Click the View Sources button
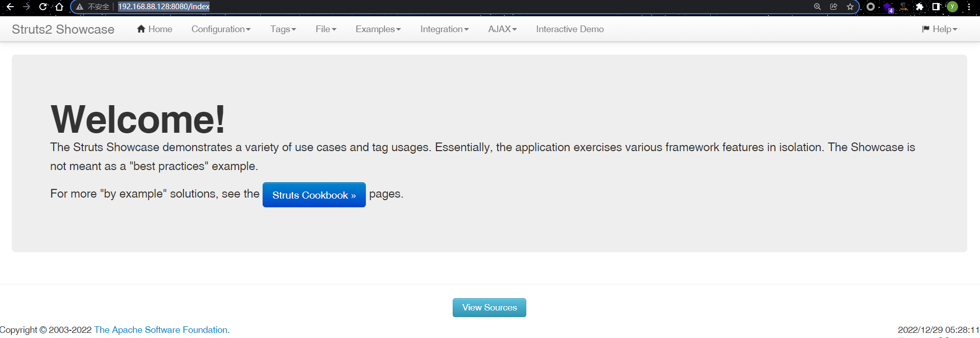The width and height of the screenshot is (980, 338). click(489, 307)
